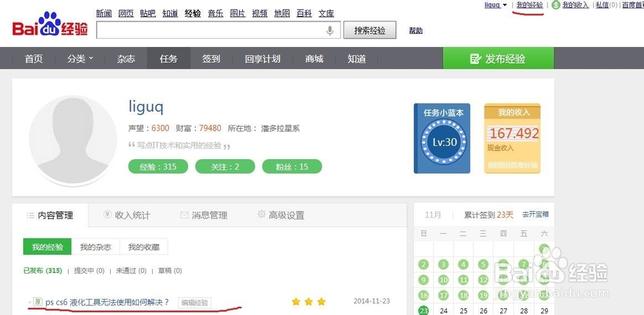This screenshot has height=315, width=644.
Task: Filter by 已发布 (315) articles
Action: 43,271
